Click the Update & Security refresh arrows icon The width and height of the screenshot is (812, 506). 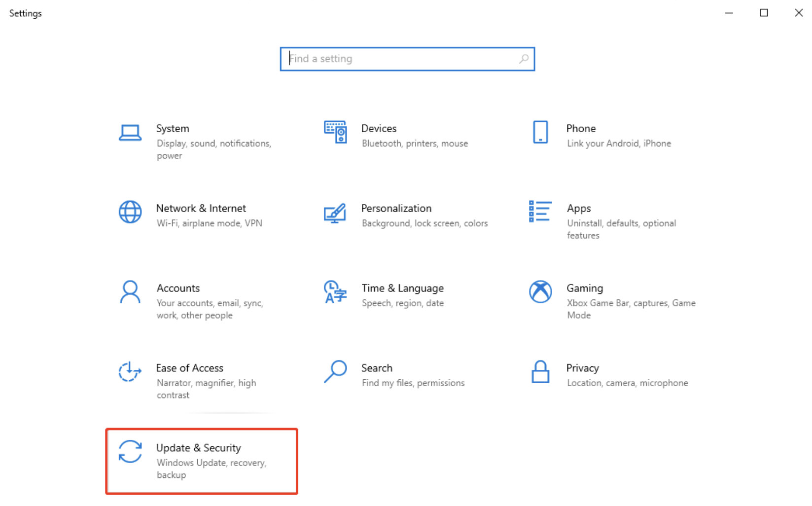pyautogui.click(x=130, y=452)
